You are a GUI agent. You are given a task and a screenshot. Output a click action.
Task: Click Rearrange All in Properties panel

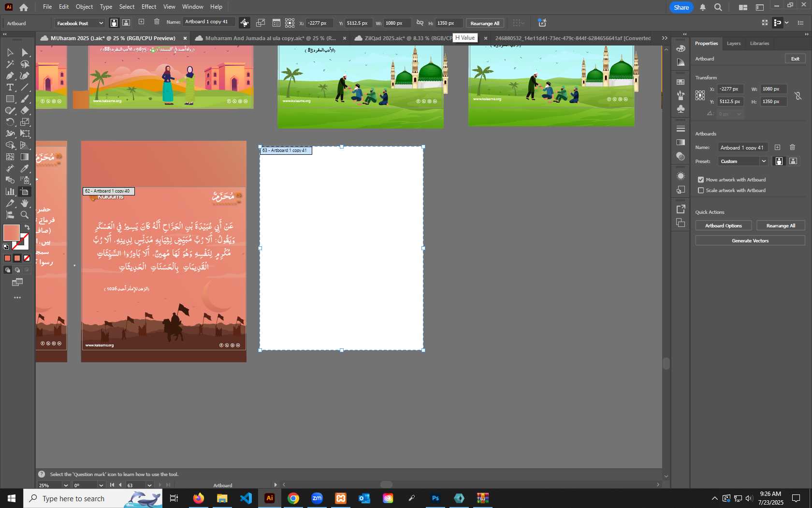(781, 226)
